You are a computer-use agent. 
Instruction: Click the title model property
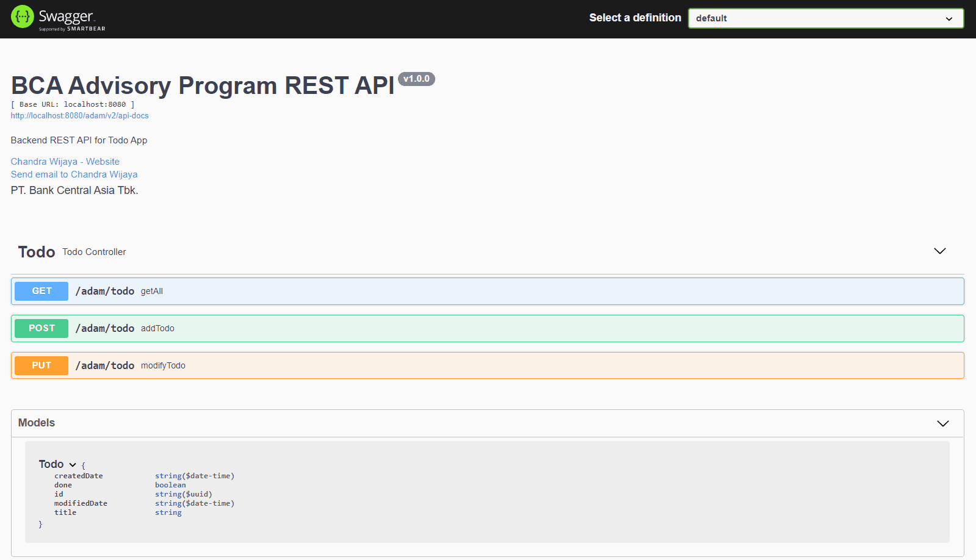[x=65, y=512]
